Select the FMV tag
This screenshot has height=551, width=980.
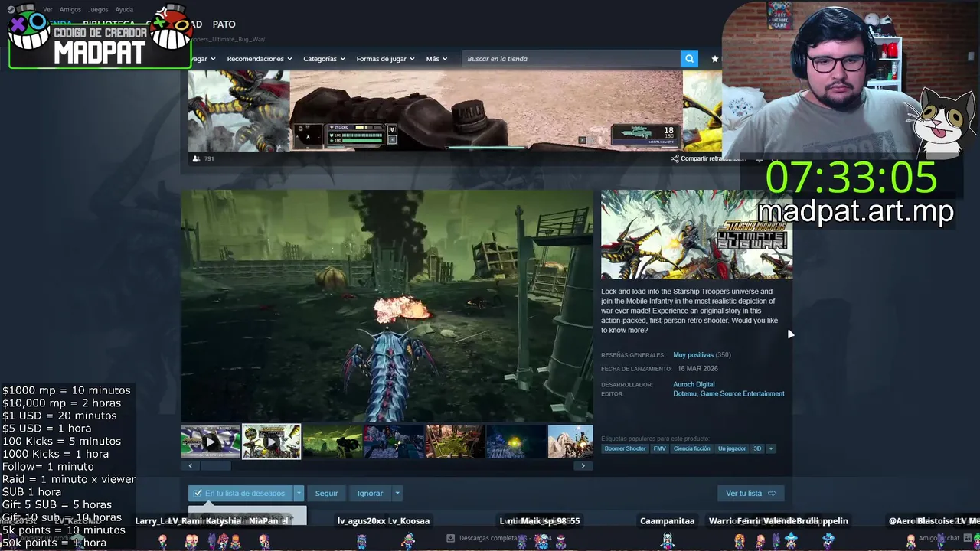pos(659,448)
